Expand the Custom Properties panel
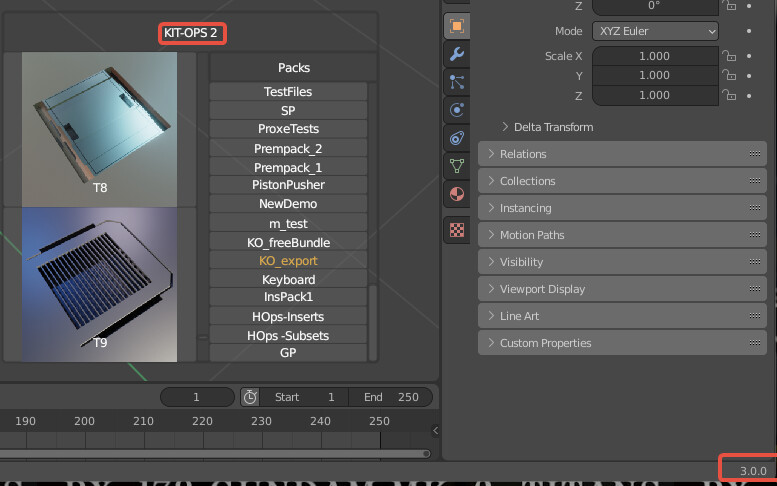 point(622,343)
